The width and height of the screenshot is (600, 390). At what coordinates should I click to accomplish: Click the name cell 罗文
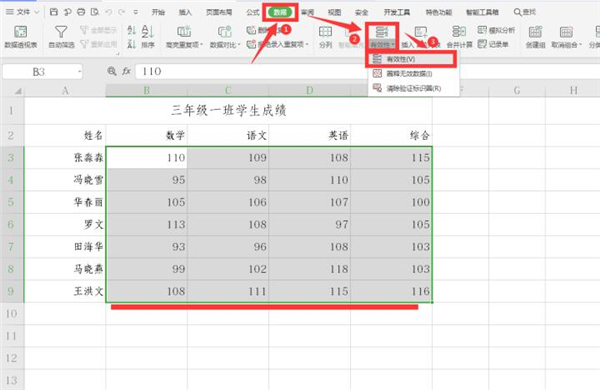click(65, 224)
